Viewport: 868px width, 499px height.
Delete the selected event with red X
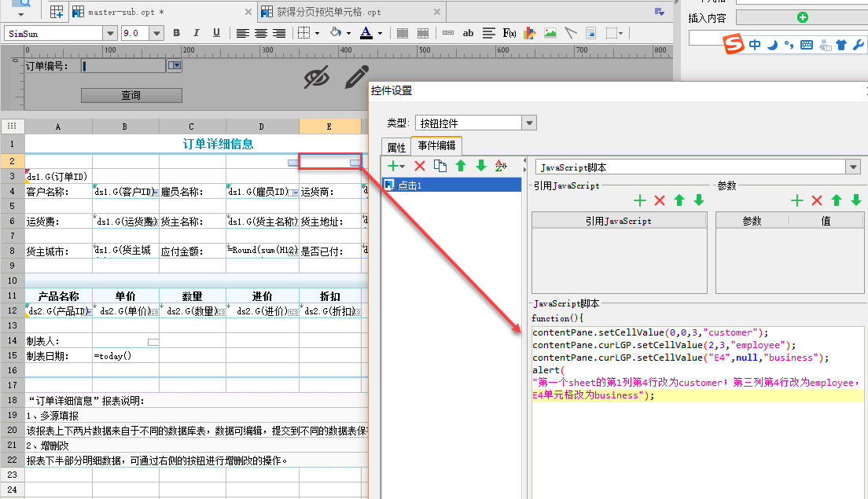[420, 166]
